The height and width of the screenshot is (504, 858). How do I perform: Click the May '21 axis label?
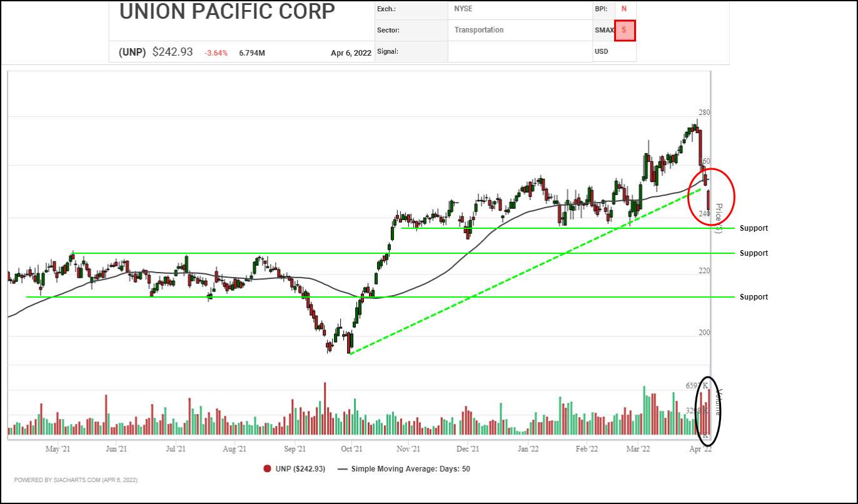coord(58,449)
